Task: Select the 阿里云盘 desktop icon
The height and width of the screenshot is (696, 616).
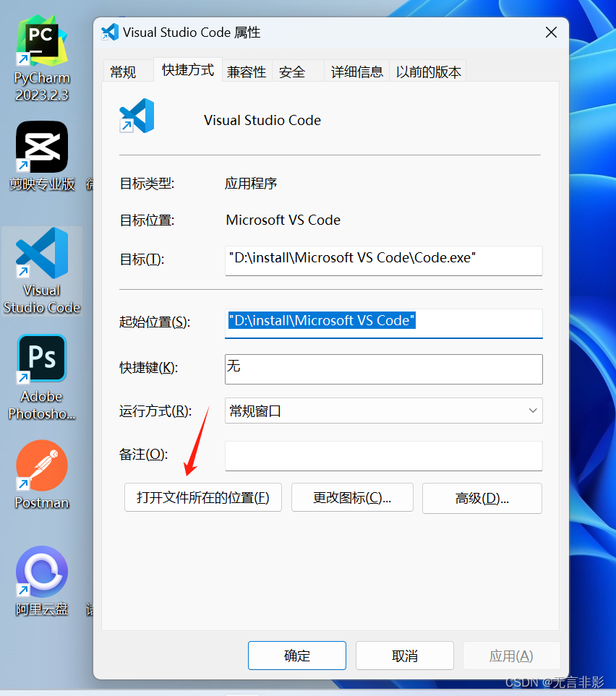Action: (x=42, y=581)
